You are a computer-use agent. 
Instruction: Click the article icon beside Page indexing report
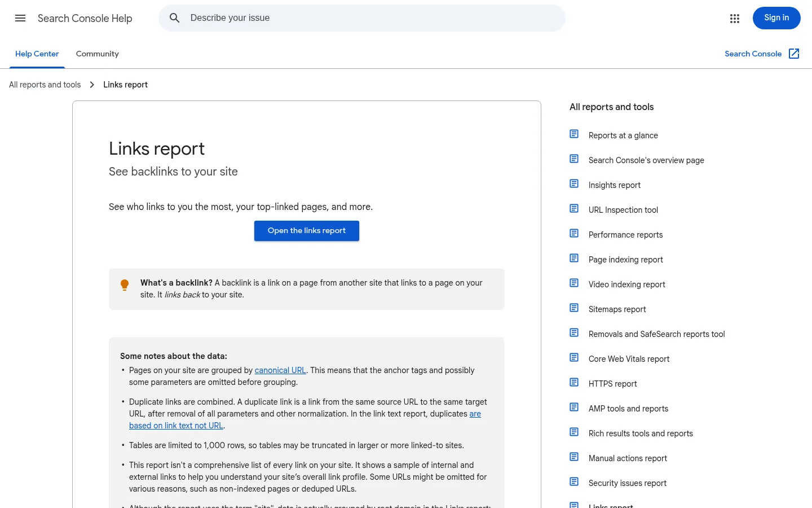click(574, 259)
